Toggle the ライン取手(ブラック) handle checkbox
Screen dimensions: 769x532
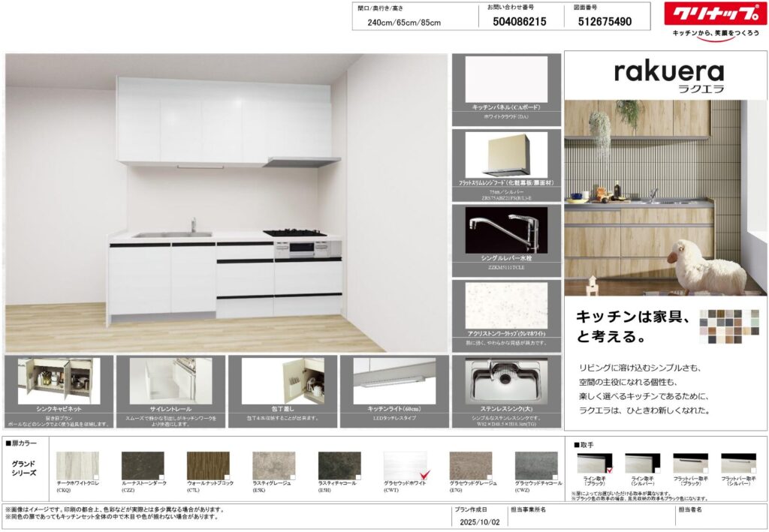pos(609,470)
